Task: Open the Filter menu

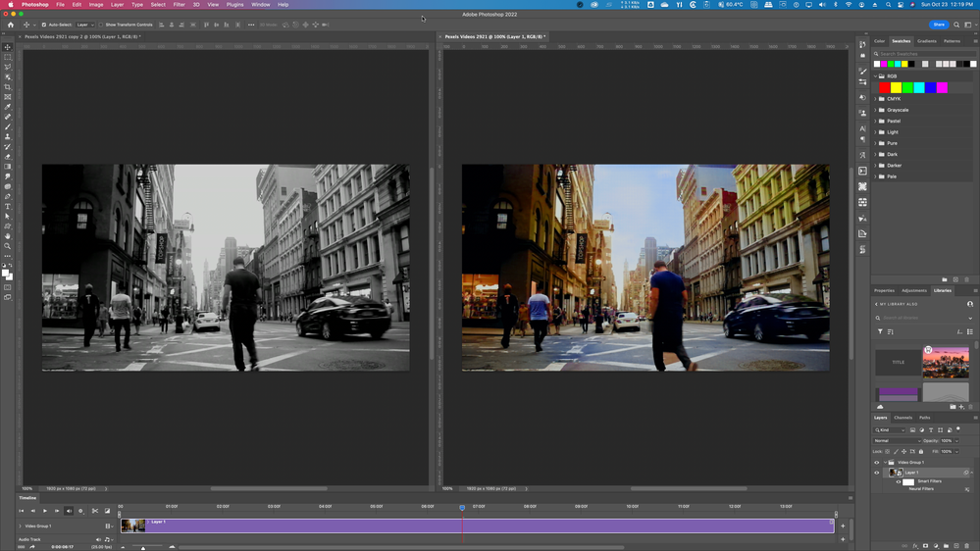Action: [x=179, y=5]
